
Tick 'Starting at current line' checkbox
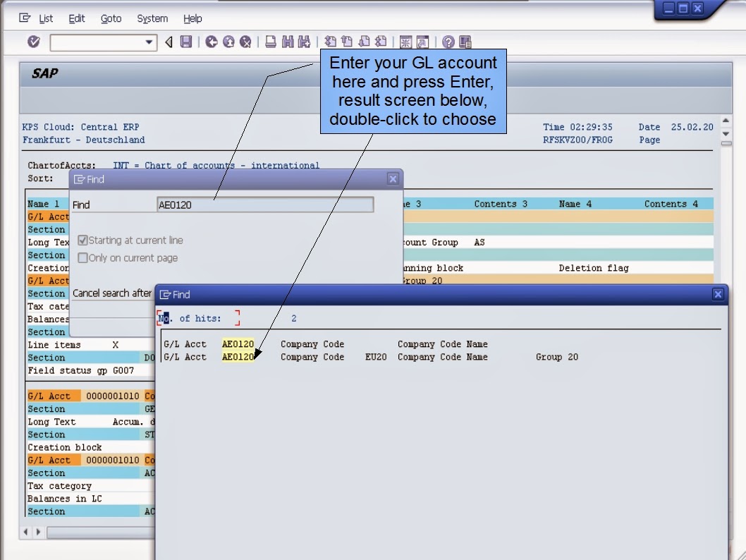(x=82, y=241)
